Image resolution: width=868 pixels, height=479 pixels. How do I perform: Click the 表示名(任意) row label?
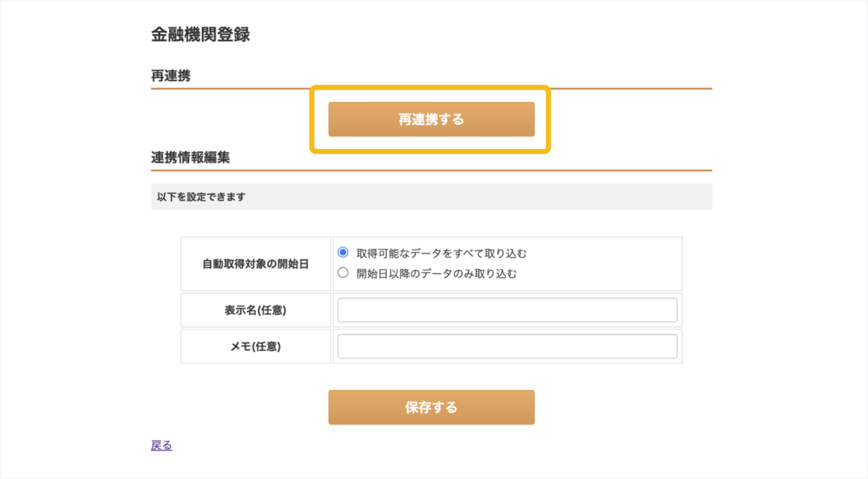click(x=255, y=310)
